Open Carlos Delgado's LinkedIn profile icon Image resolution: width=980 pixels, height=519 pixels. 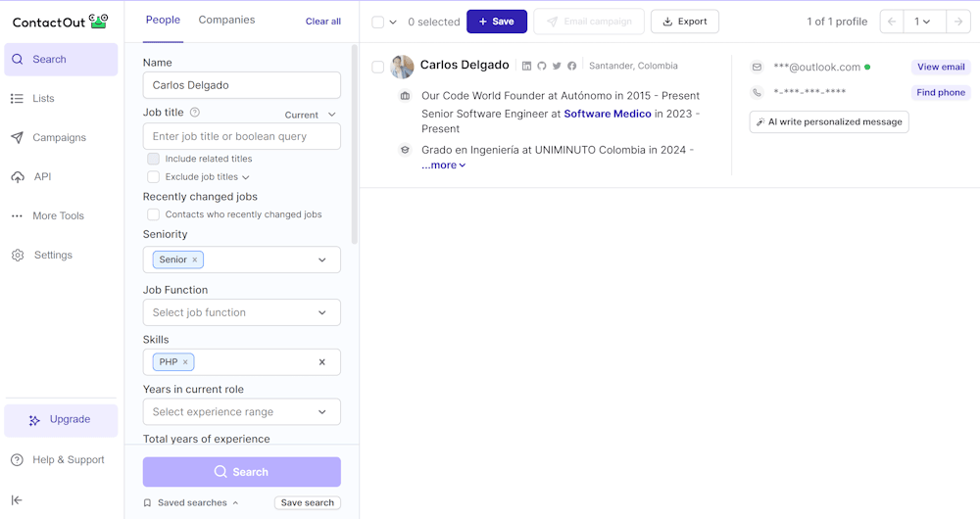(x=527, y=67)
